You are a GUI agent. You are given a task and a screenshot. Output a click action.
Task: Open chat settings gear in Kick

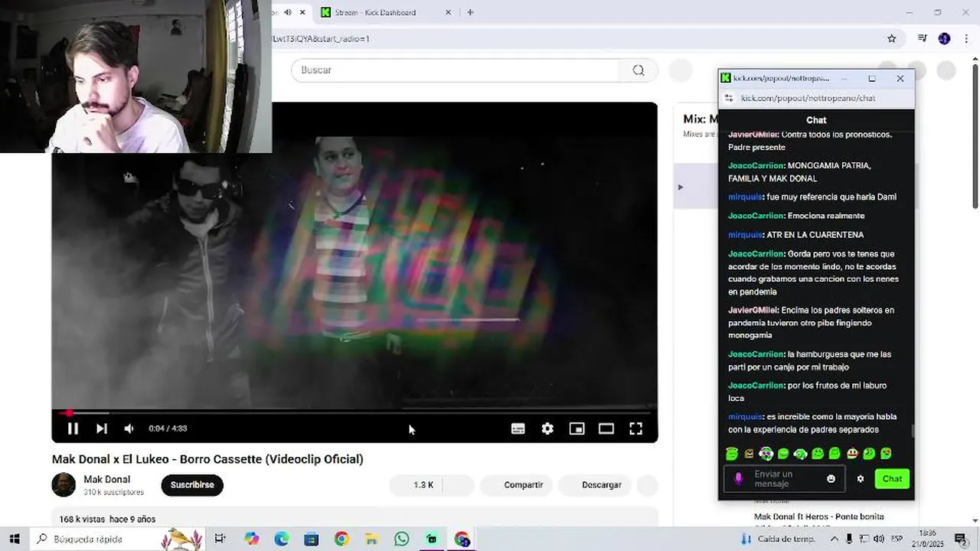tap(861, 478)
